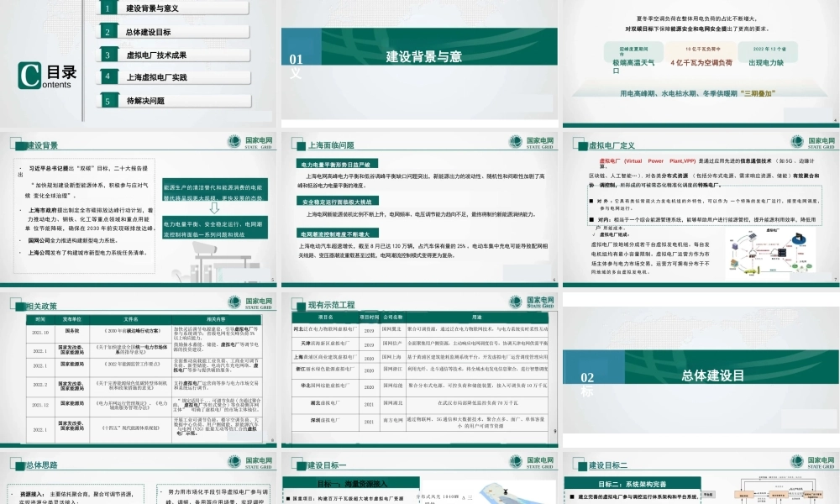This screenshot has width=840, height=504.
Task: Click the 目标二：系统架构完善 banner
Action: [633, 484]
